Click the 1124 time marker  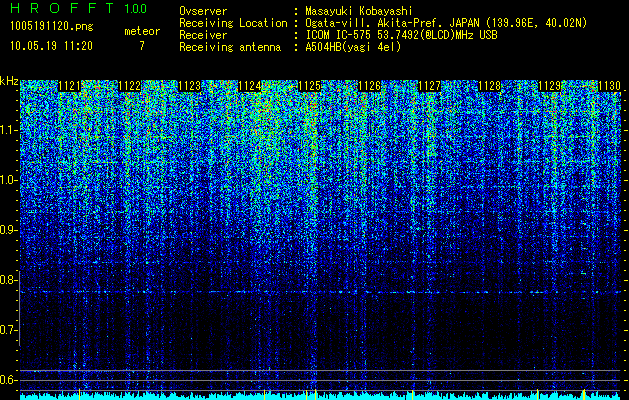pos(250,86)
